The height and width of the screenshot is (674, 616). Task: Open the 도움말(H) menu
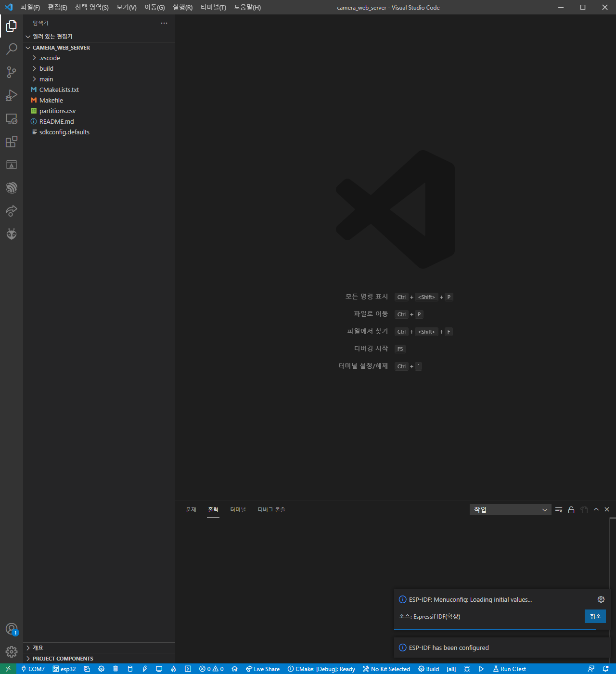[x=247, y=7]
